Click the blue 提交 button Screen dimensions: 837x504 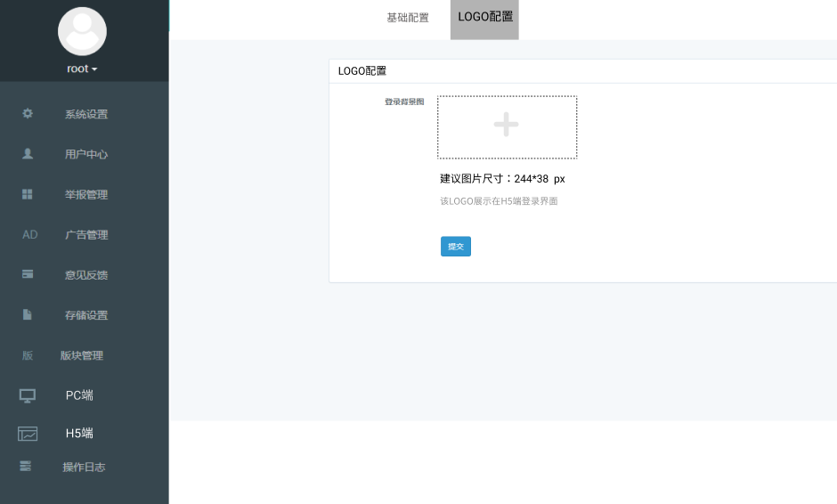(456, 246)
